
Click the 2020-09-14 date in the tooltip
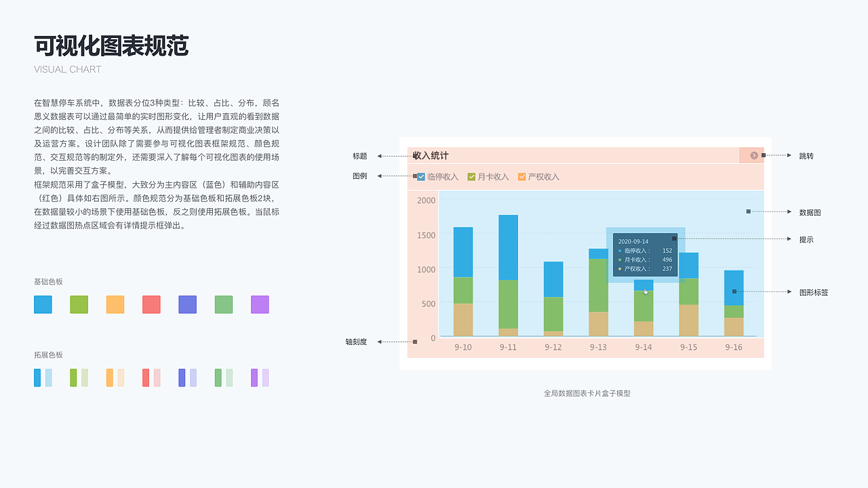[x=634, y=241]
